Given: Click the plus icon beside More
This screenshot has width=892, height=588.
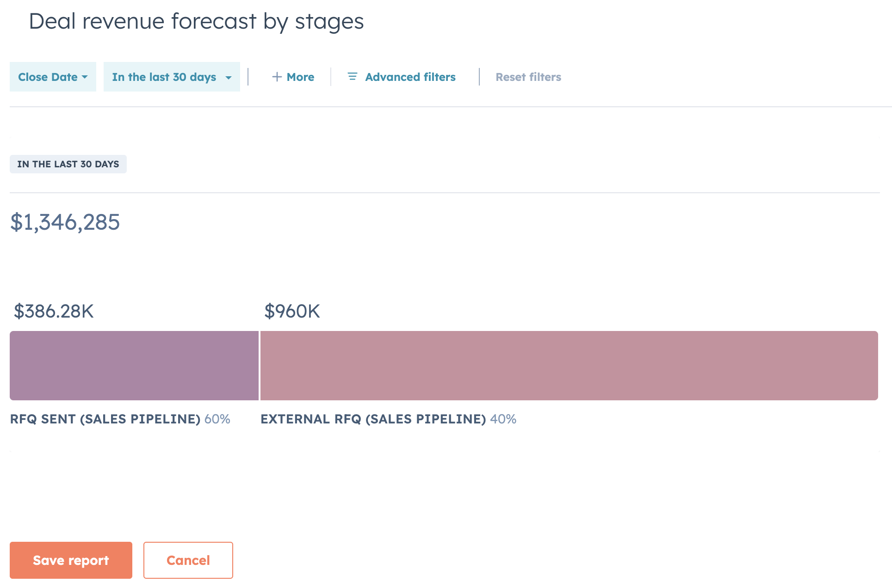Looking at the screenshot, I should 277,77.
